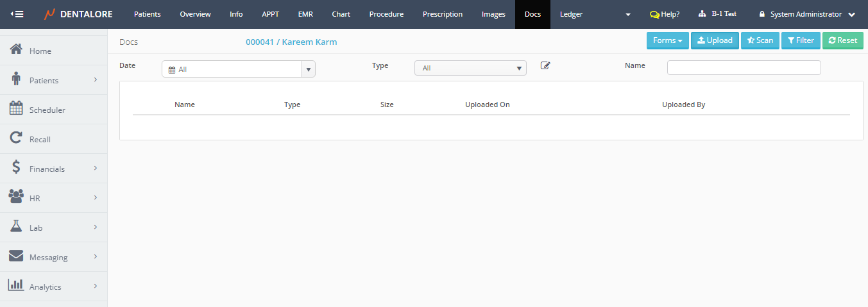868x307 pixels.
Task: Click the Analytics bar chart icon
Action: [x=17, y=286]
